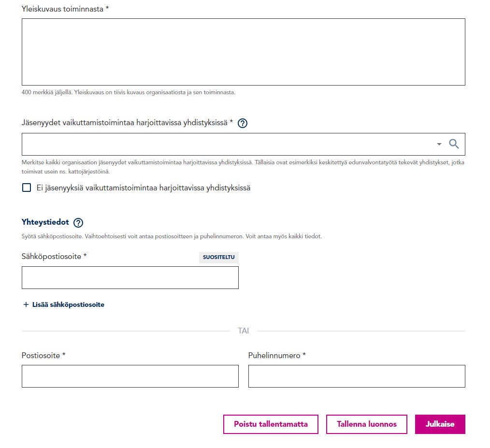Activate the Puhelinnumero input field
This screenshot has height=448, width=490.
point(357,376)
